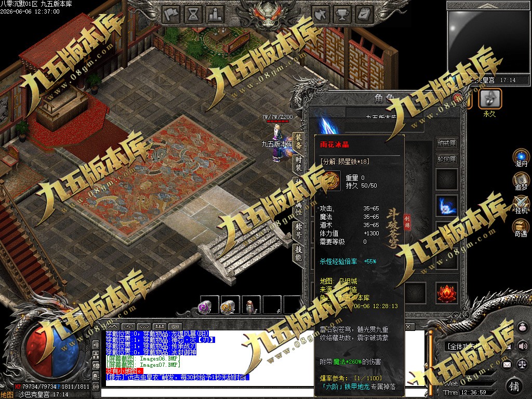
Task: Toggle fifth chat channel filter on chat's left edge
Action: (x=96, y=387)
